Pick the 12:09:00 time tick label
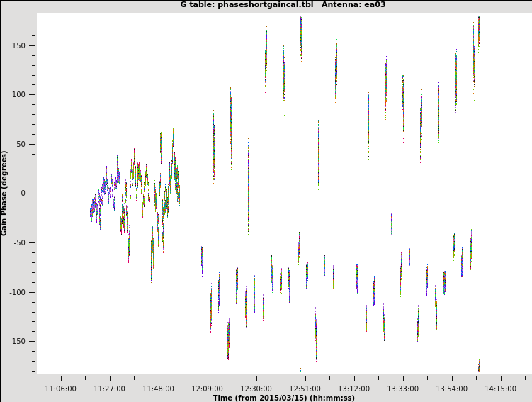The image size is (532, 402). point(208,389)
